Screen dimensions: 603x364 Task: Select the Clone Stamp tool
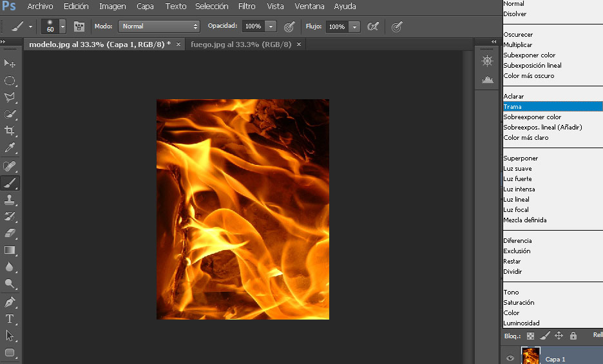10,199
